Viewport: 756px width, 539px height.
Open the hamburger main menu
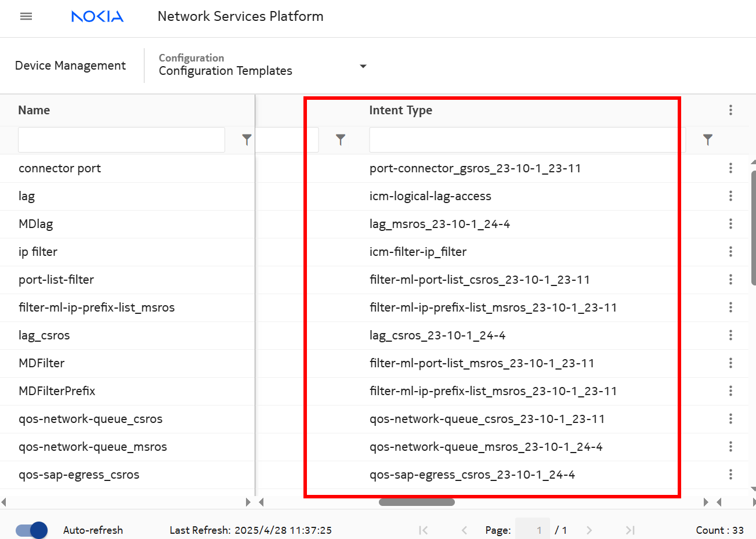pos(26,16)
